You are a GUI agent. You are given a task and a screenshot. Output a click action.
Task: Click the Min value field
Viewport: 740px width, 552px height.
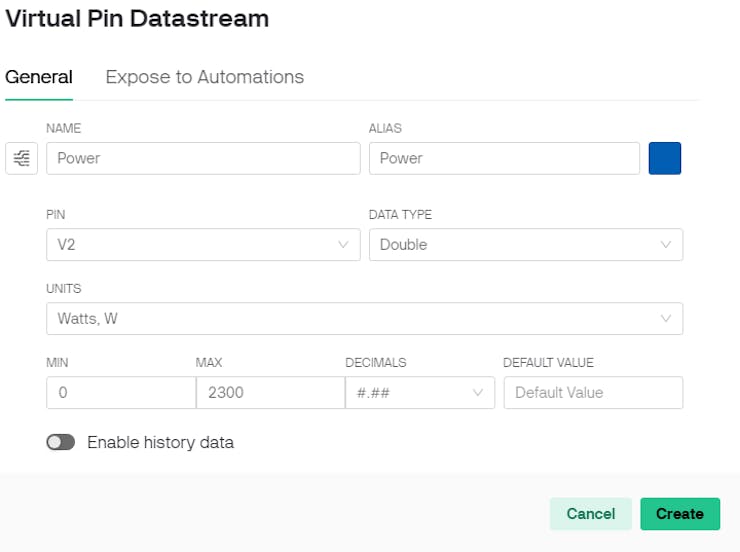pyautogui.click(x=120, y=393)
